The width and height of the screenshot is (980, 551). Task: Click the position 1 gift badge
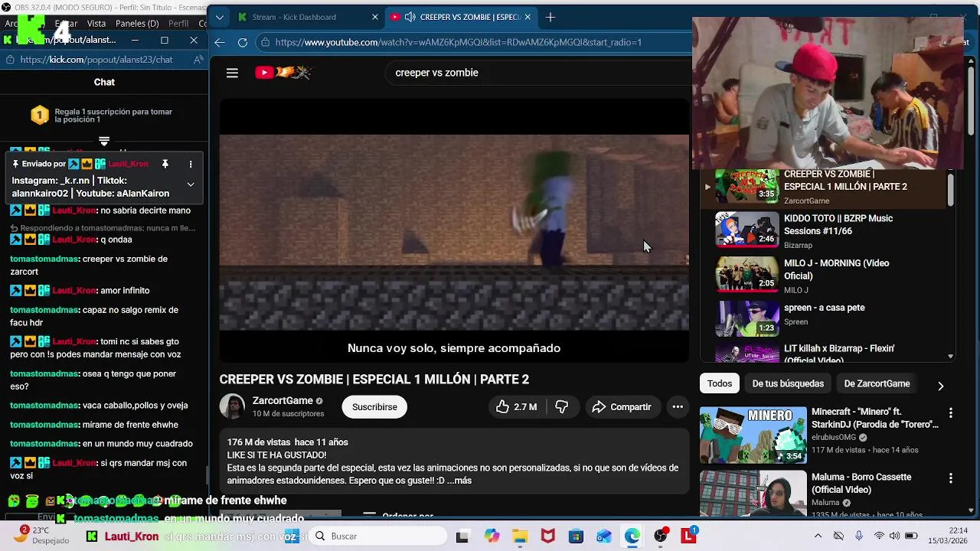click(40, 116)
